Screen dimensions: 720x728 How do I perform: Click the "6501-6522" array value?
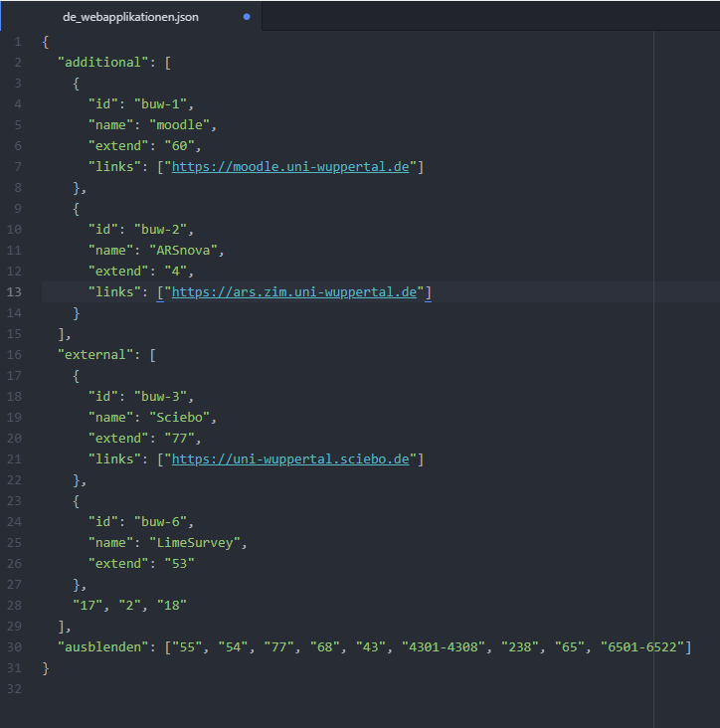click(x=642, y=647)
